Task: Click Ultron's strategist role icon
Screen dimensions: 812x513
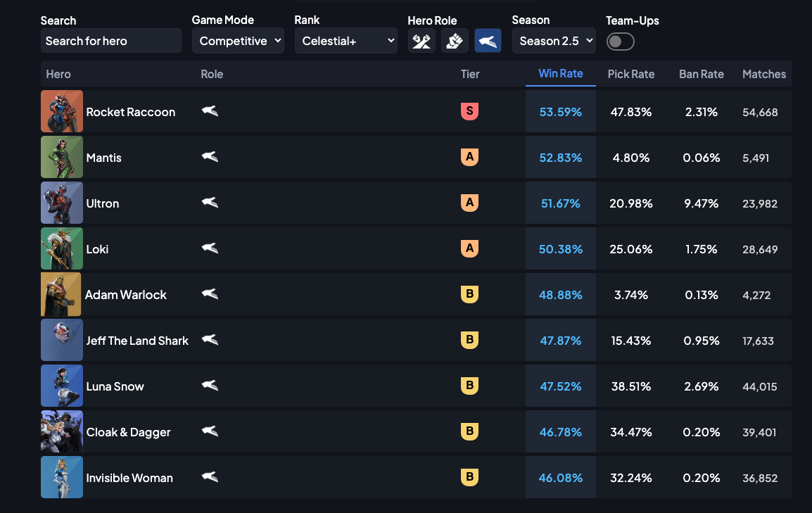Action: pyautogui.click(x=210, y=202)
